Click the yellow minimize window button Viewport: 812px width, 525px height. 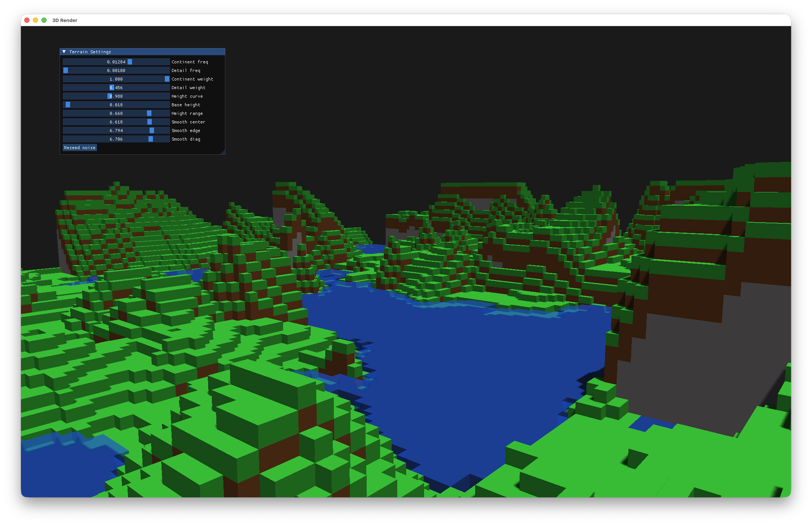point(35,20)
